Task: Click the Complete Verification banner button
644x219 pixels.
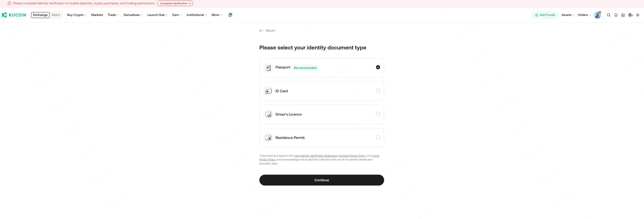Action: tap(175, 3)
